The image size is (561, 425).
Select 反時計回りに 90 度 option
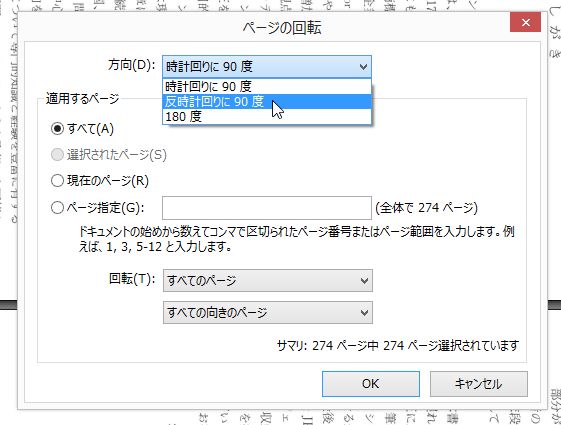267,102
